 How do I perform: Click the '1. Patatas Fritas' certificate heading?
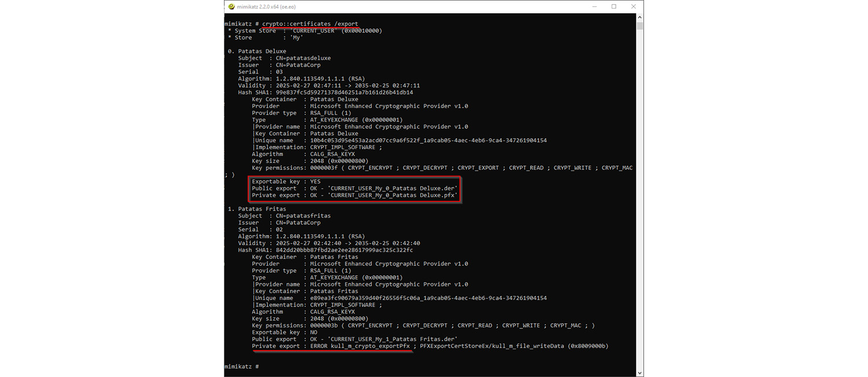pos(257,209)
